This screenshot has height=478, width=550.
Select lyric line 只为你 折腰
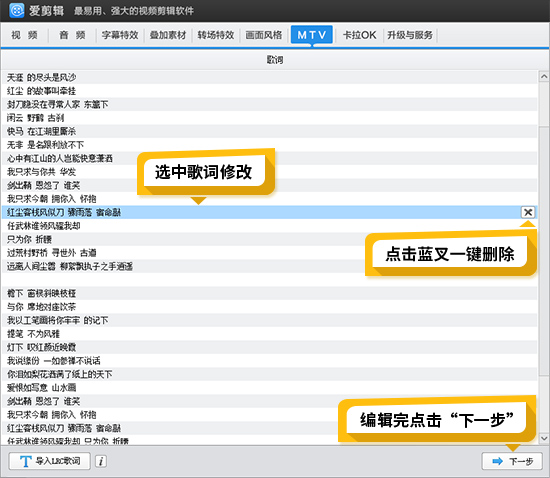pos(269,239)
